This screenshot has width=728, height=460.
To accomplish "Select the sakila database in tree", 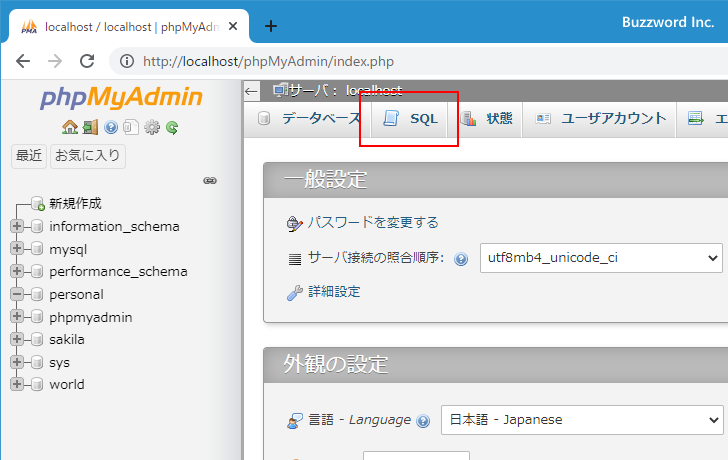I will 67,339.
